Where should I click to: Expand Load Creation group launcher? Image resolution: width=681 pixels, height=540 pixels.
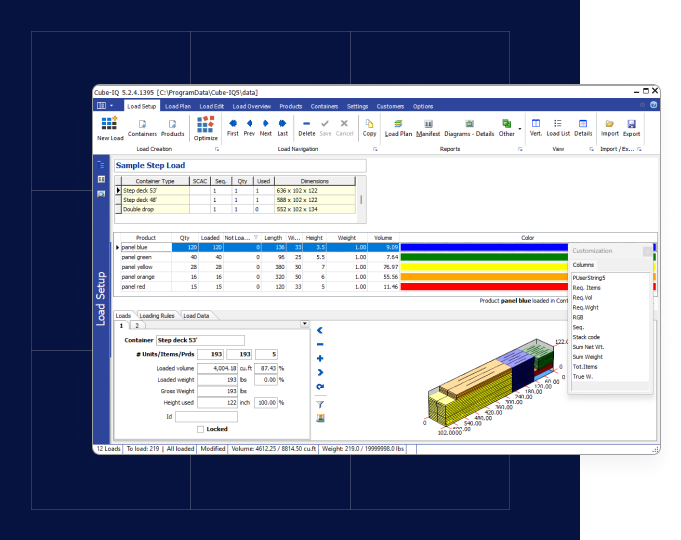[x=217, y=149]
